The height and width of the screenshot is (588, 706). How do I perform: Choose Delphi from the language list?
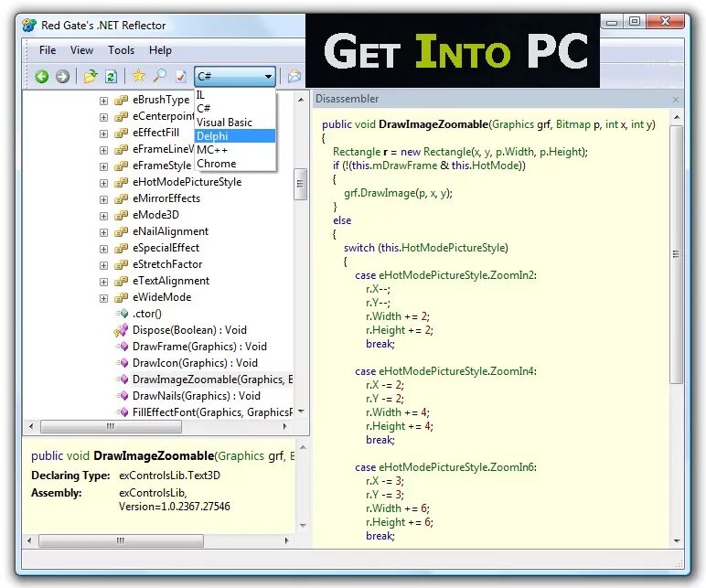click(235, 136)
